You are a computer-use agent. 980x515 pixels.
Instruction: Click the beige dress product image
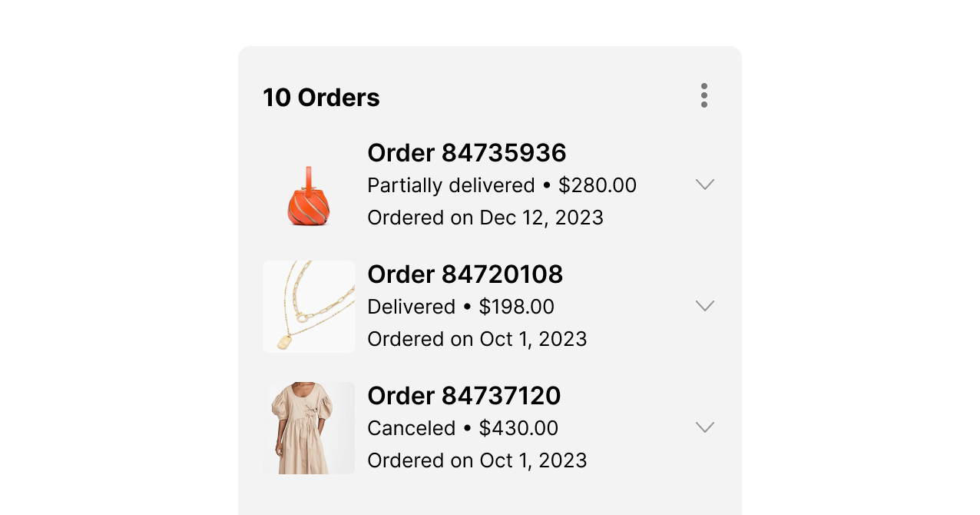pos(308,427)
